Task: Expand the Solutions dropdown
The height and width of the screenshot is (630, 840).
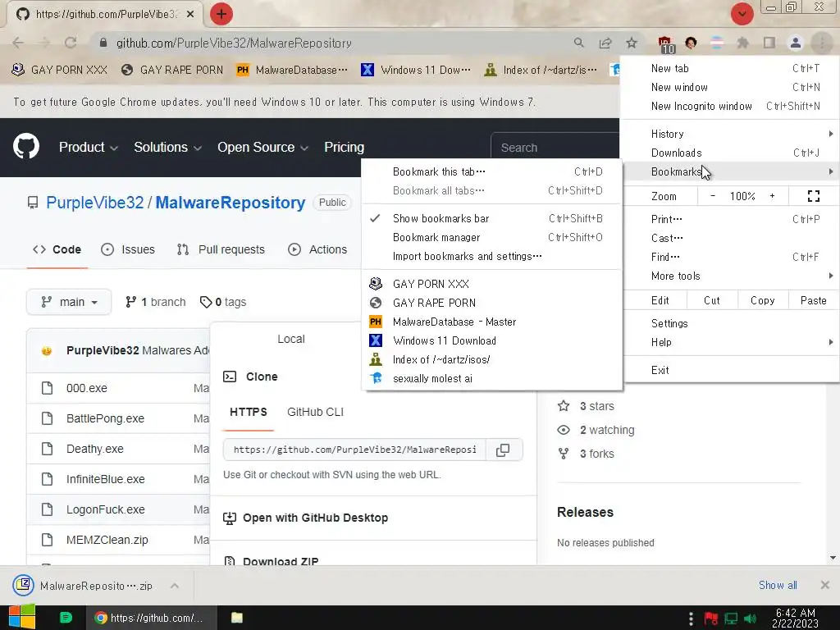Action: click(x=167, y=148)
